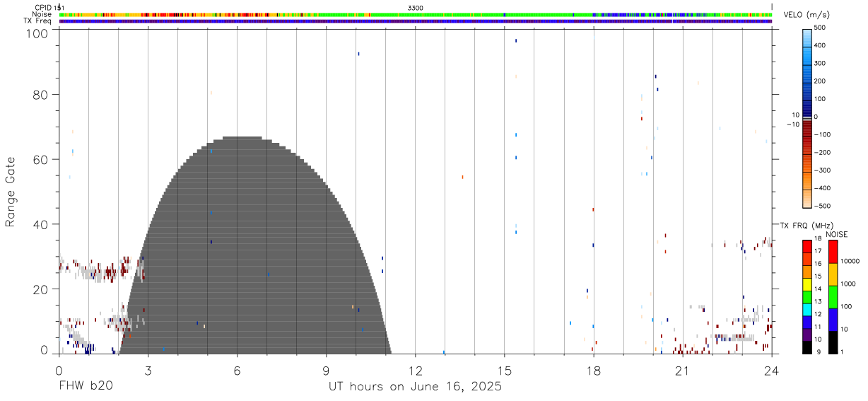
Task: Click the x-axis hour label 15
Action: (x=504, y=370)
